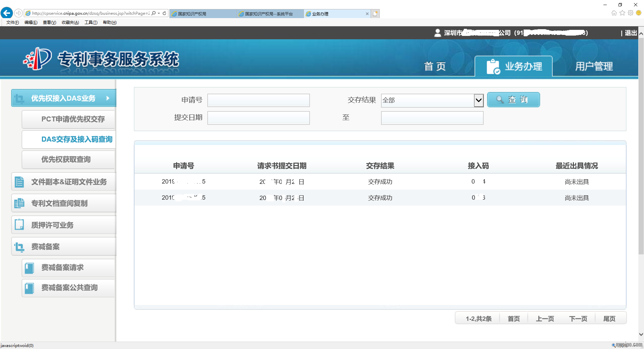Click the favorites star icon
Image resolution: width=644 pixels, height=349 pixels.
(x=622, y=13)
